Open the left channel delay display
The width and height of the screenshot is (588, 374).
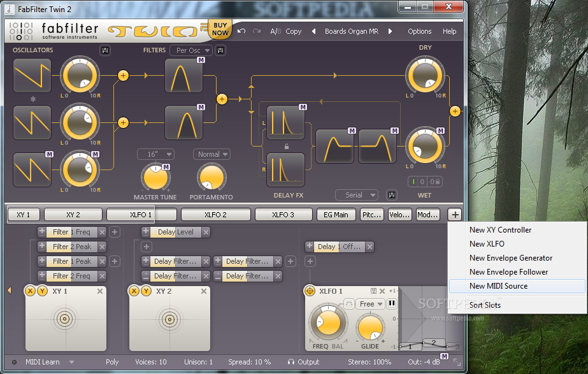tap(285, 123)
